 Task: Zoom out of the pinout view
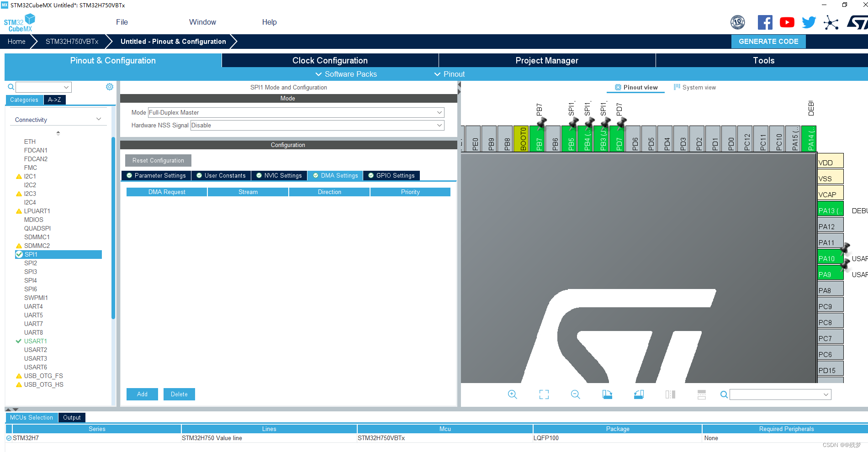coord(576,394)
